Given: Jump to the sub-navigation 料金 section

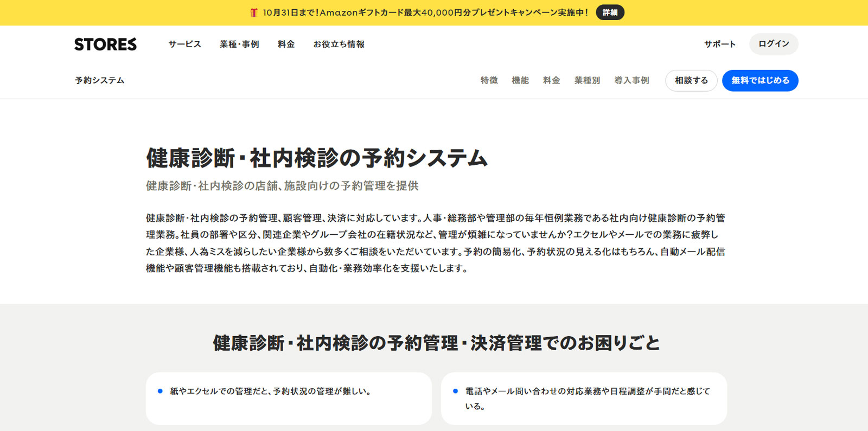Looking at the screenshot, I should click(552, 80).
